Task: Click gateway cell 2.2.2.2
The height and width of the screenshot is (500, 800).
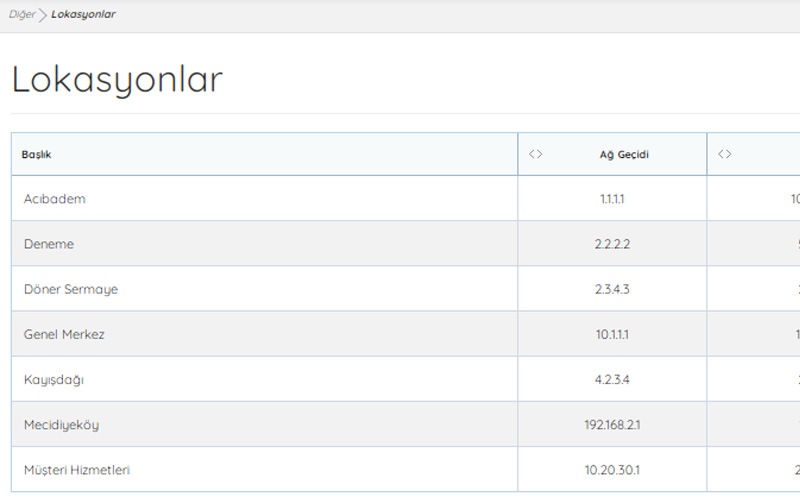Action: click(x=612, y=244)
